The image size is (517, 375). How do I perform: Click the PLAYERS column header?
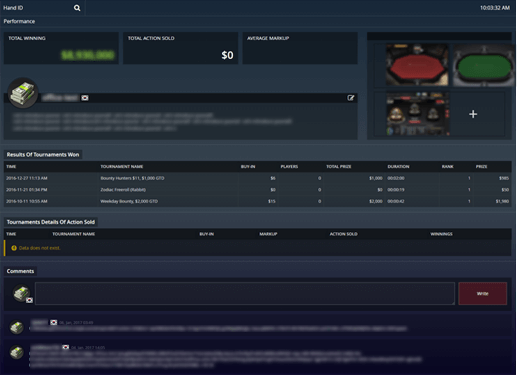click(x=289, y=167)
